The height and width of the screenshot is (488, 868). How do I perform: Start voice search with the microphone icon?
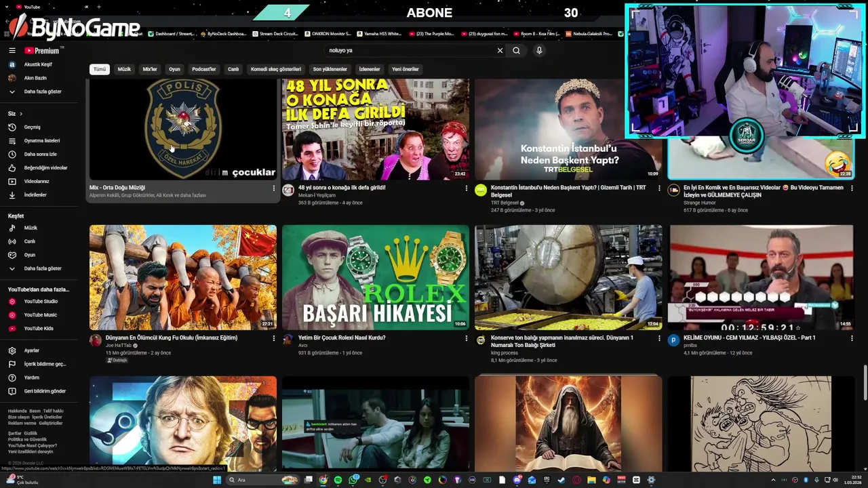point(539,50)
